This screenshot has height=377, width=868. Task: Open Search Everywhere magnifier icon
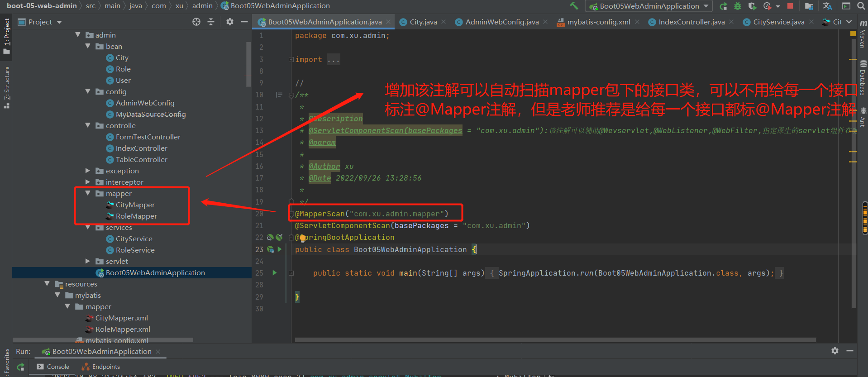click(861, 6)
